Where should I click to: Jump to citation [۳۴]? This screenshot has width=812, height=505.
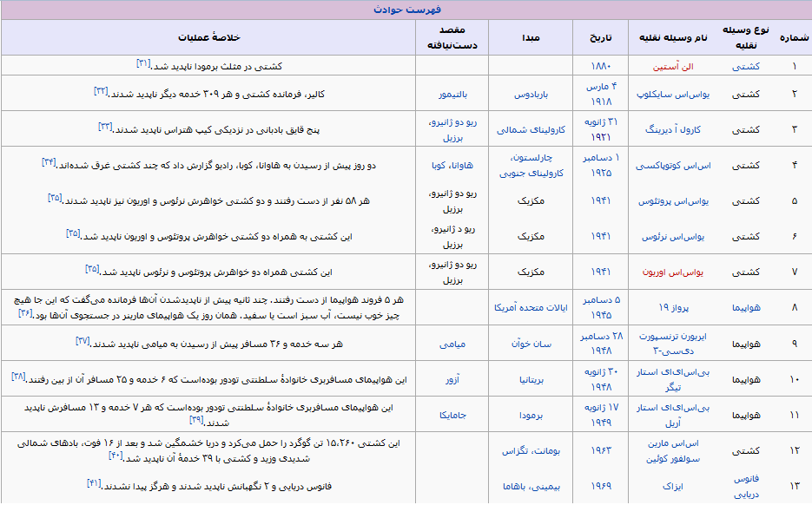49,162
